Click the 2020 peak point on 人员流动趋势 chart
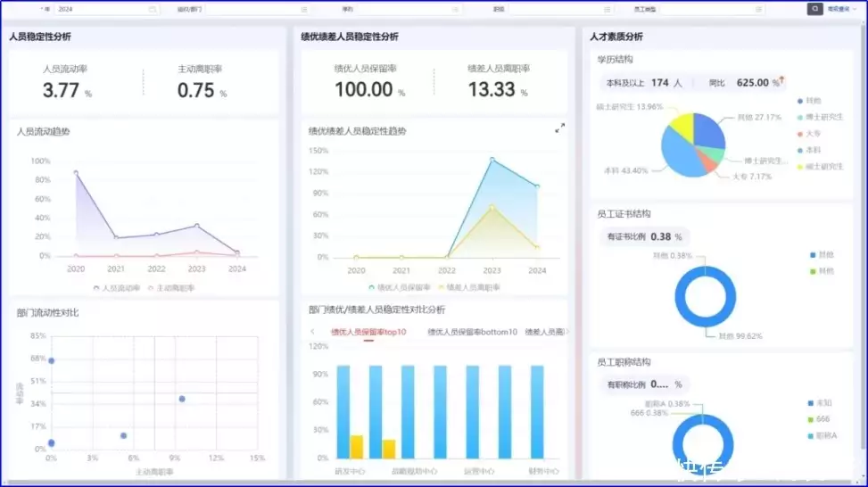 point(76,173)
